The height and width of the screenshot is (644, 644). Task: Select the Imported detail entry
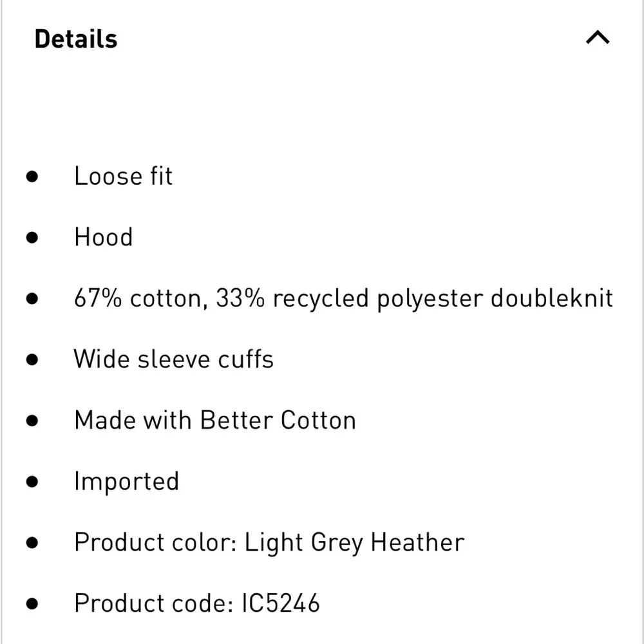click(126, 481)
